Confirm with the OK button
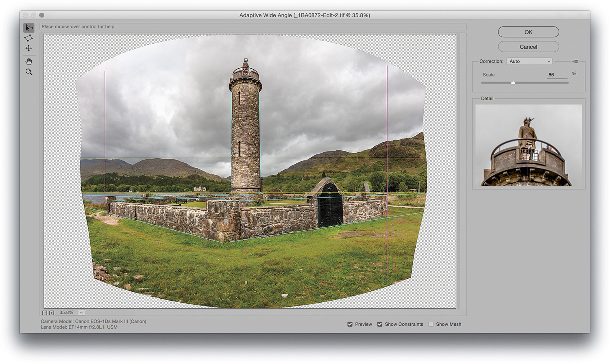The height and width of the screenshot is (364, 610). tap(528, 32)
